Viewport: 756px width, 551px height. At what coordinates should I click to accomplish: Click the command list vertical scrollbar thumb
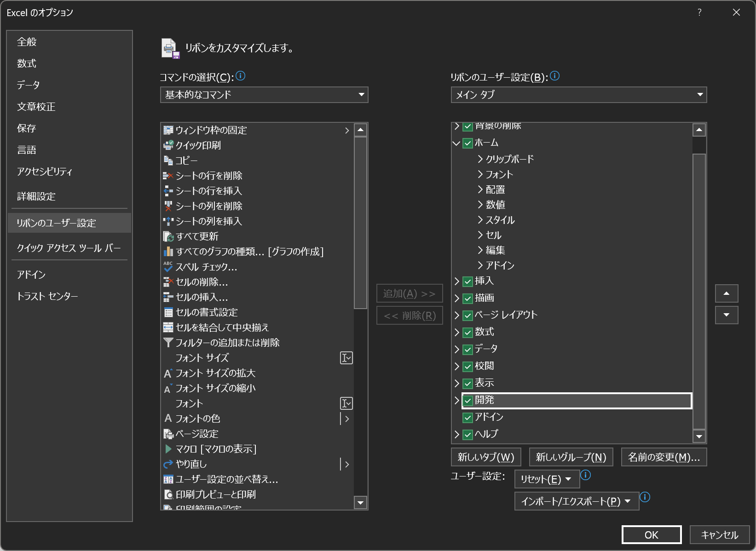[361, 223]
